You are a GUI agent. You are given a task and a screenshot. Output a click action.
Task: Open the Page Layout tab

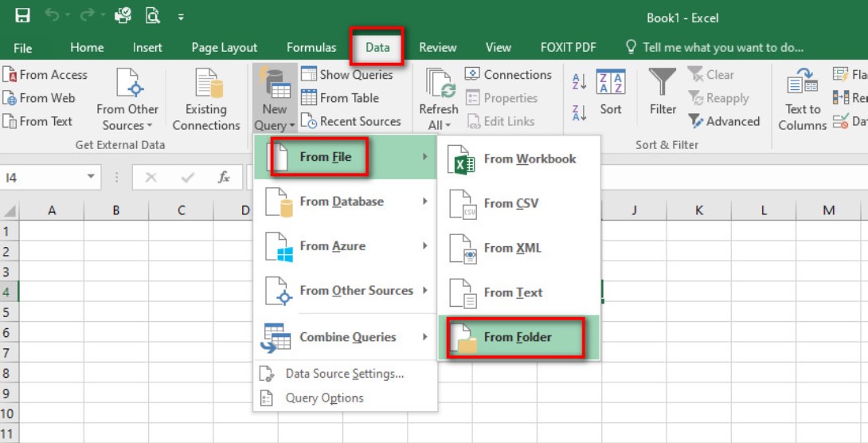(x=225, y=48)
